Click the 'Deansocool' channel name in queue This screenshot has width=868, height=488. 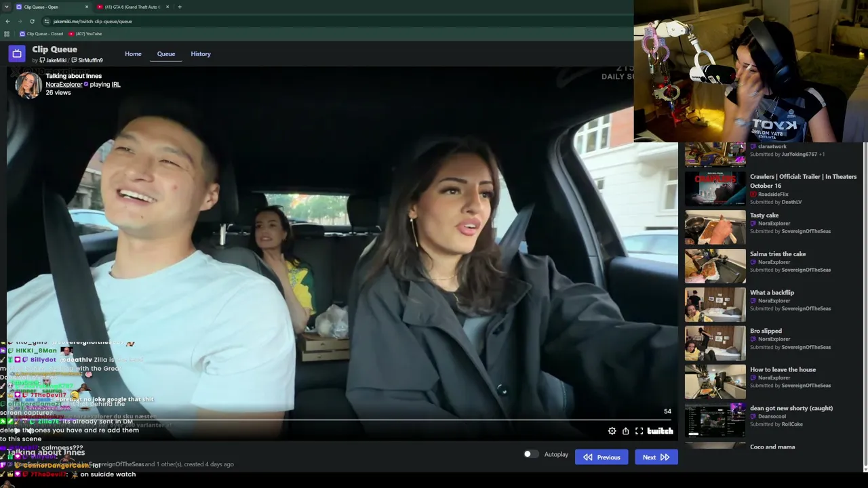pyautogui.click(x=773, y=417)
